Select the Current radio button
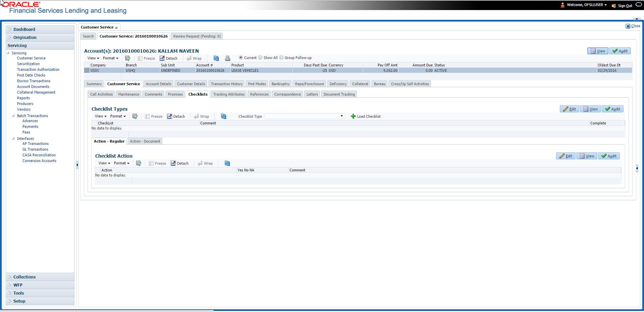 click(x=240, y=58)
